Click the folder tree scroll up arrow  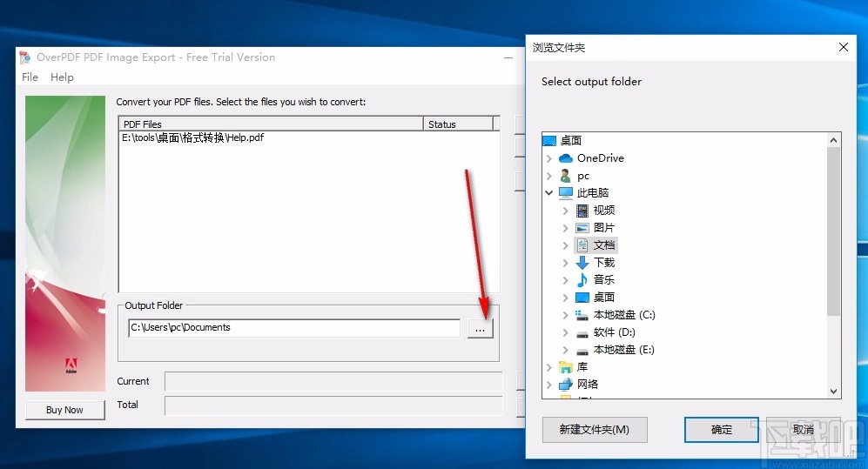coord(834,140)
